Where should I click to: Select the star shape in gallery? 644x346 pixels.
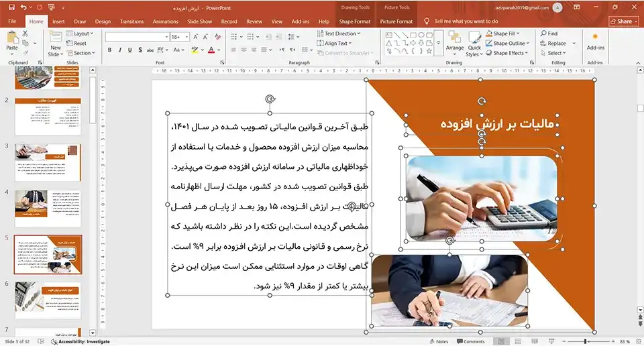tap(429, 52)
